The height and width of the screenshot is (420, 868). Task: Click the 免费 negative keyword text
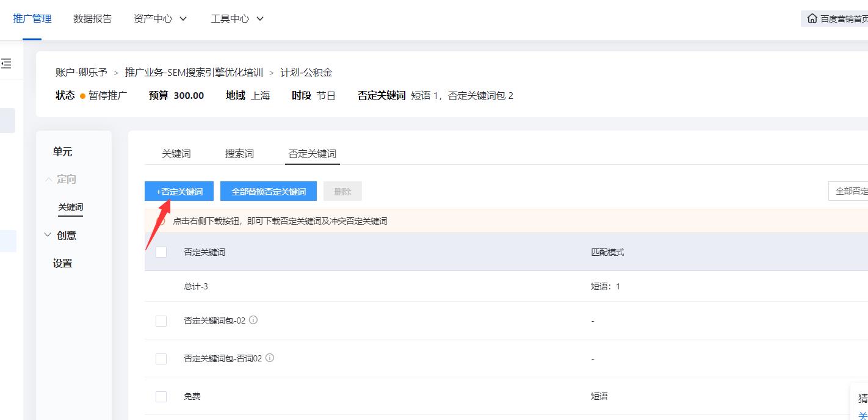point(192,397)
